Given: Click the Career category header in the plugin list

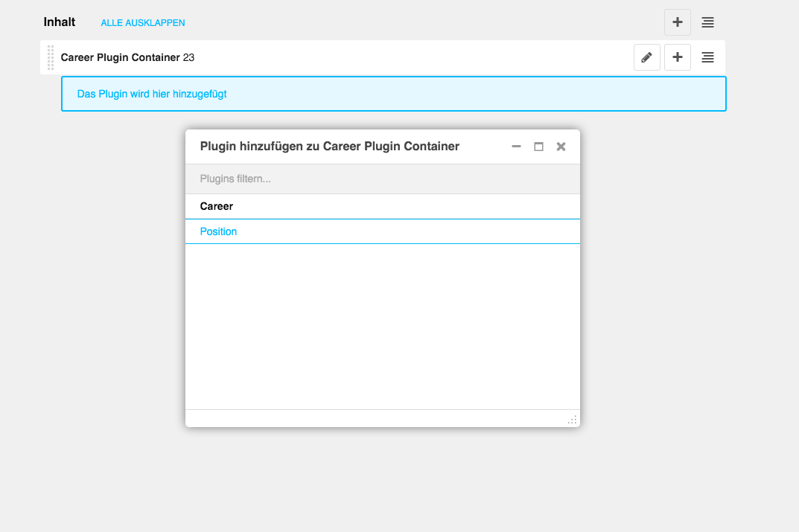Looking at the screenshot, I should 216,206.
